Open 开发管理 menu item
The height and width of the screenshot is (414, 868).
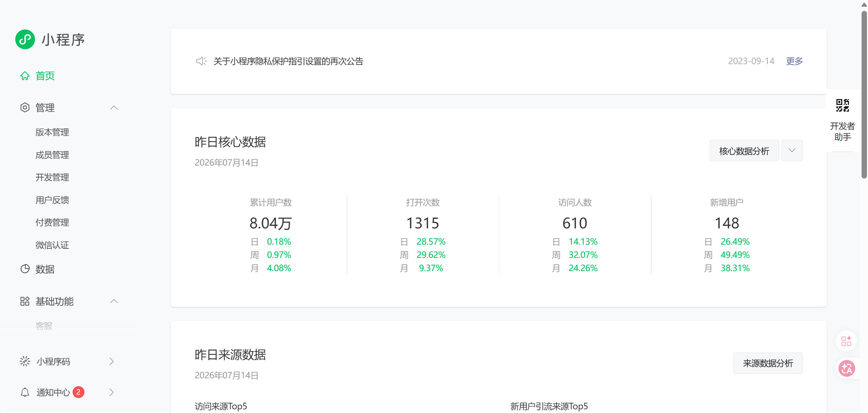[x=52, y=177]
